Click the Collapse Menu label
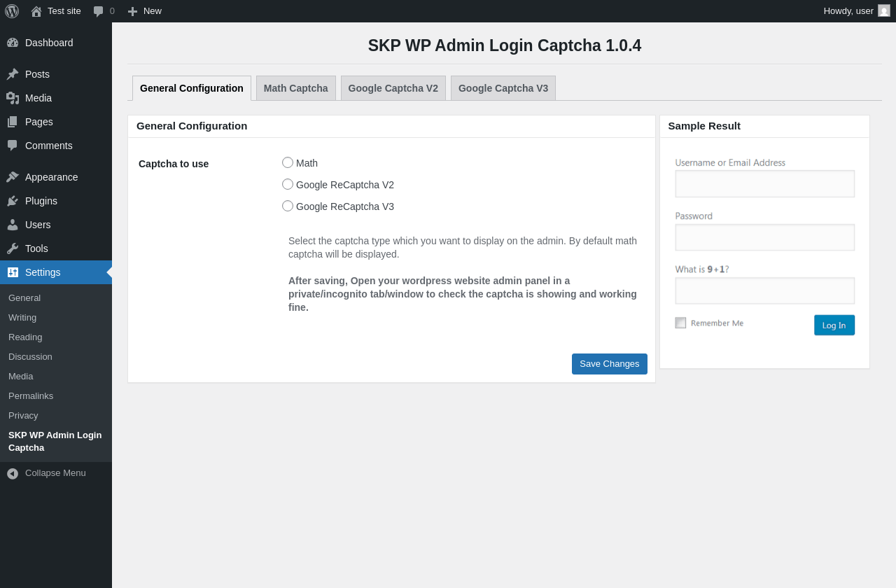The width and height of the screenshot is (896, 588). [x=55, y=472]
